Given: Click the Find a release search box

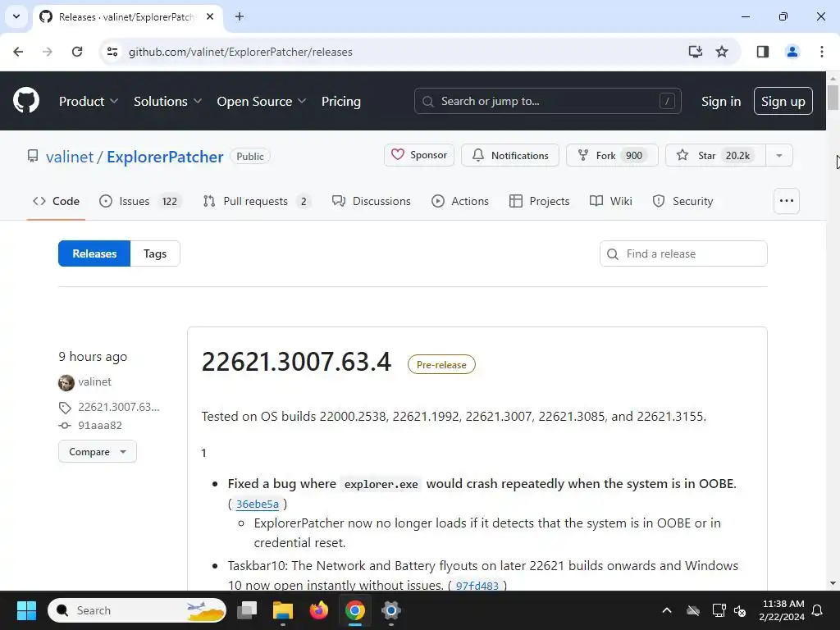Looking at the screenshot, I should tap(683, 253).
